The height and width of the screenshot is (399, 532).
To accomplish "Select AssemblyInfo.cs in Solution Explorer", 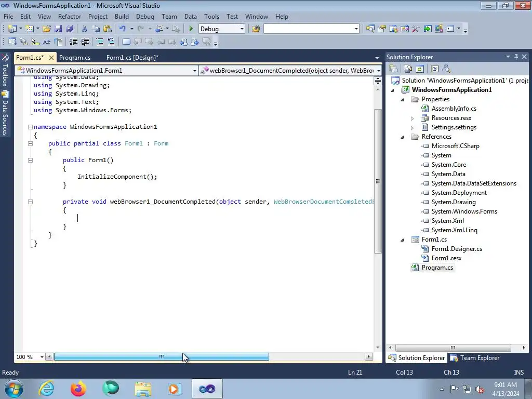I will pyautogui.click(x=454, y=109).
